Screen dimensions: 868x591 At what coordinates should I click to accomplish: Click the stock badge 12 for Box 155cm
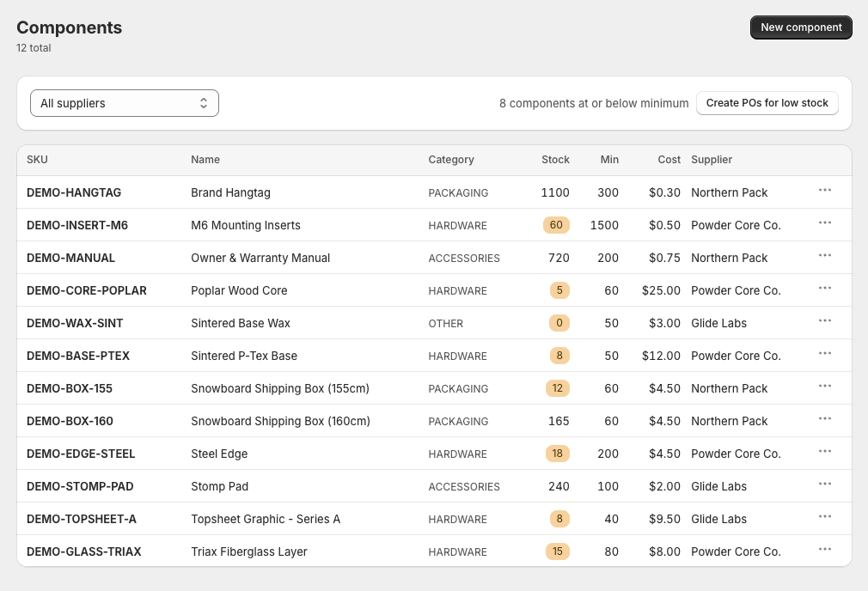point(558,388)
